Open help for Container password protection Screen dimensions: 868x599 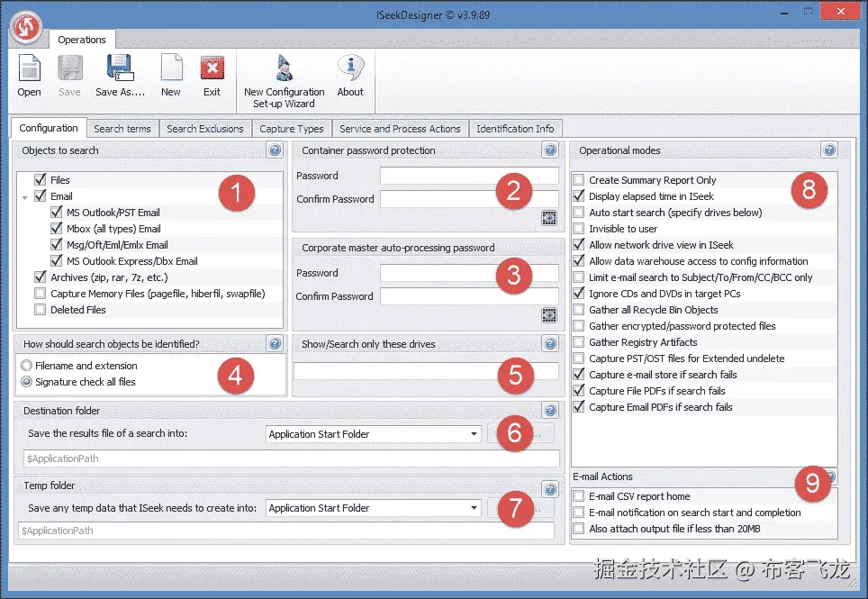(x=550, y=150)
